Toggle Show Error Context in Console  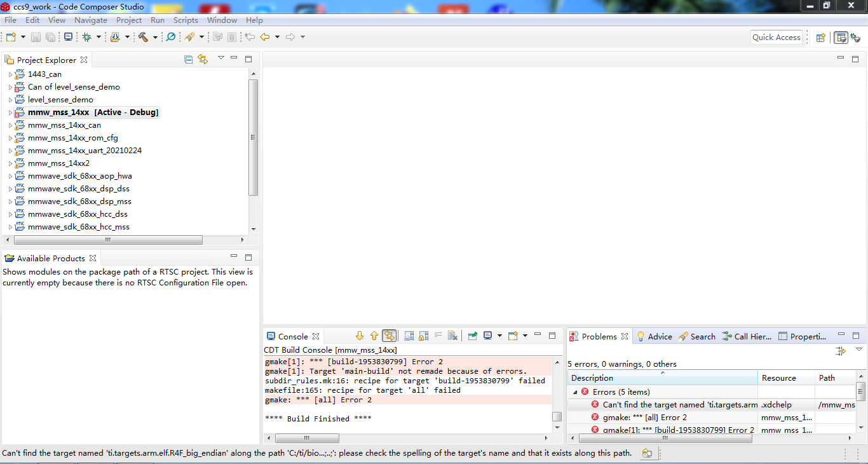click(390, 336)
